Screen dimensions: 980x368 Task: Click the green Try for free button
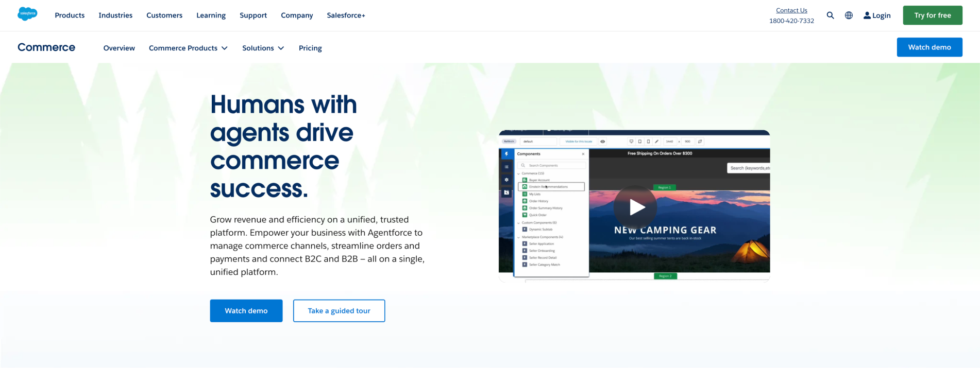pyautogui.click(x=933, y=15)
